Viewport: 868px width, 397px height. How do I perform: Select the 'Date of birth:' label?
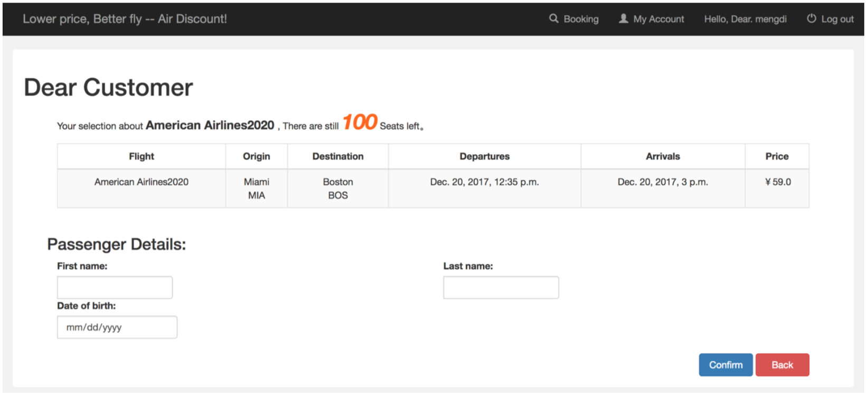(87, 306)
